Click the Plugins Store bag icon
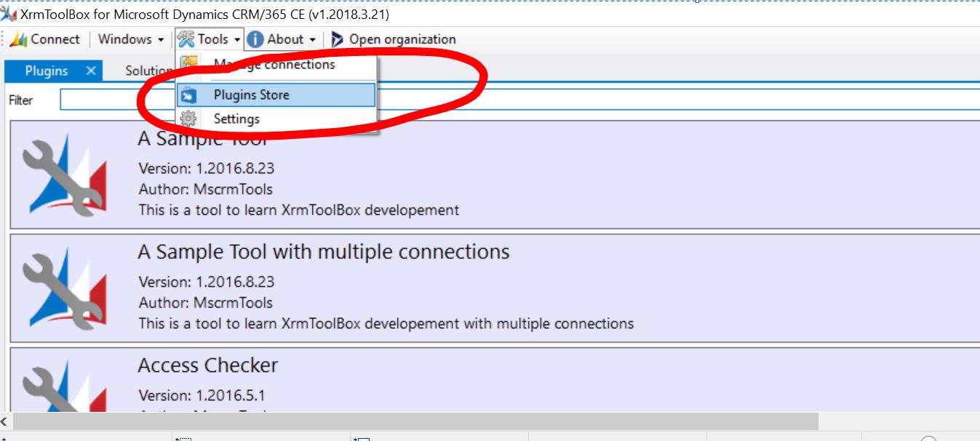 tap(188, 95)
